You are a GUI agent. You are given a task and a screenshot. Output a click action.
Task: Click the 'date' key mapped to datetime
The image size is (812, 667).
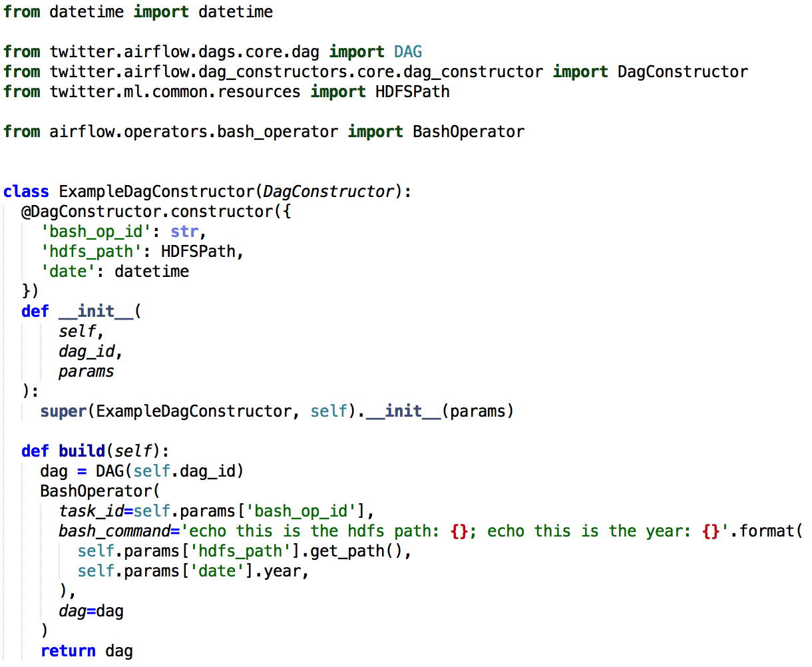(x=68, y=271)
